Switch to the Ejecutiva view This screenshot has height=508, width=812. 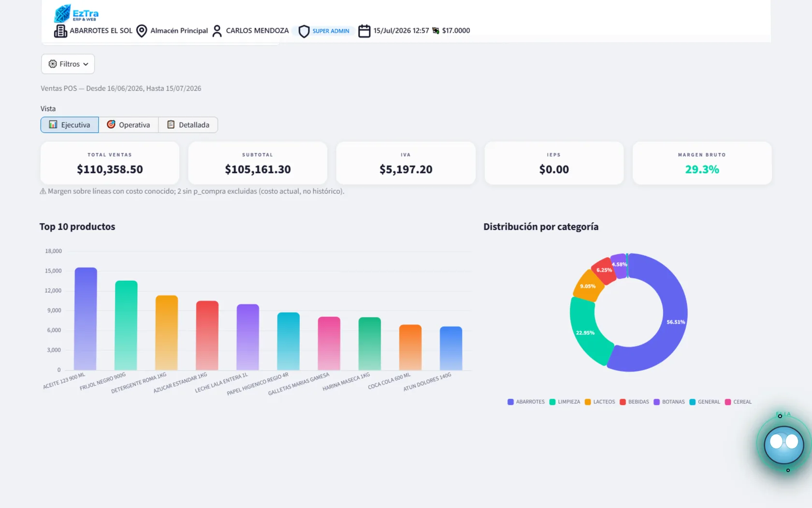pos(70,125)
